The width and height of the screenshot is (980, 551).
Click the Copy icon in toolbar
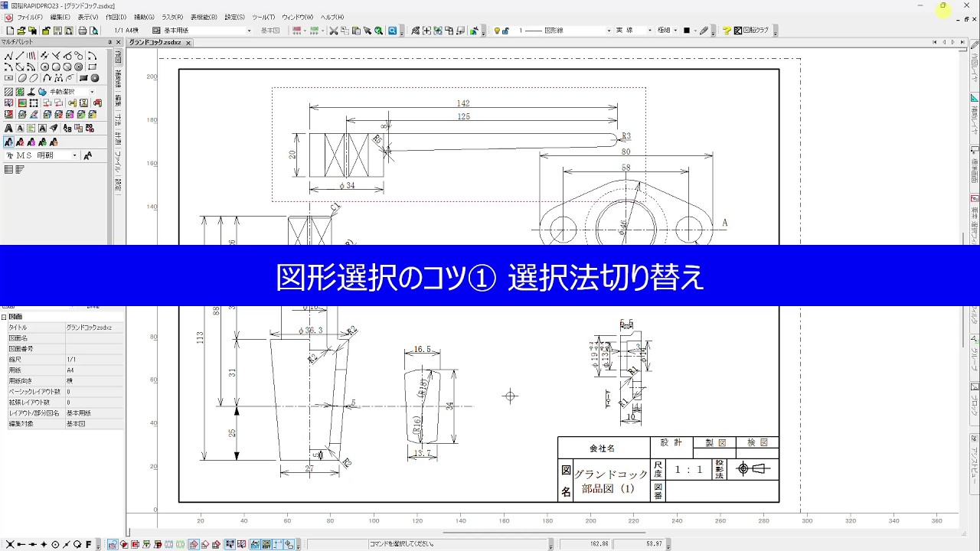[x=345, y=31]
